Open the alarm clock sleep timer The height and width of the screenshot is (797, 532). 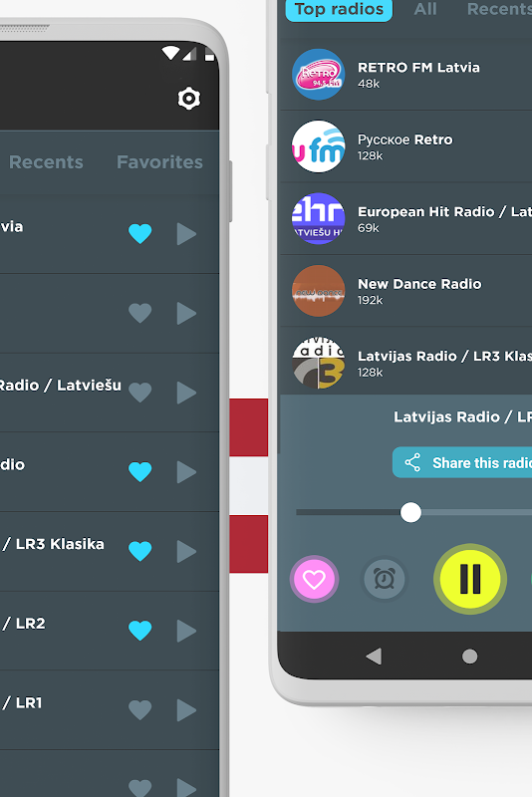point(385,579)
